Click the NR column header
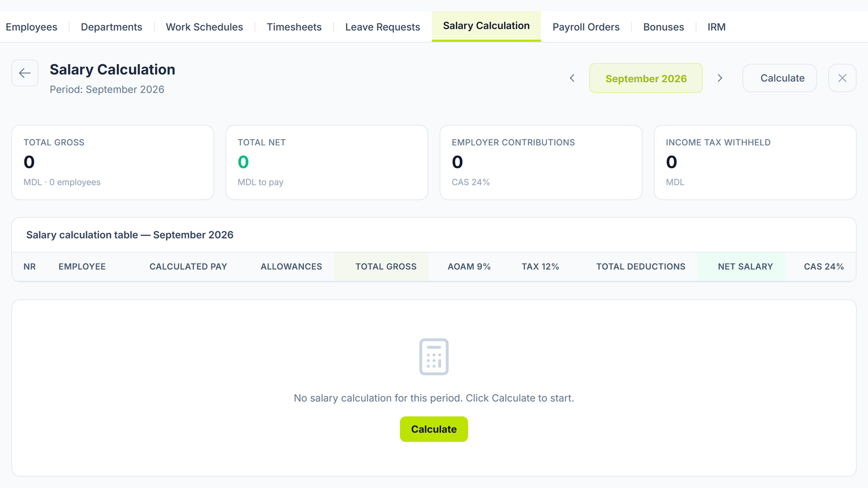 tap(30, 267)
